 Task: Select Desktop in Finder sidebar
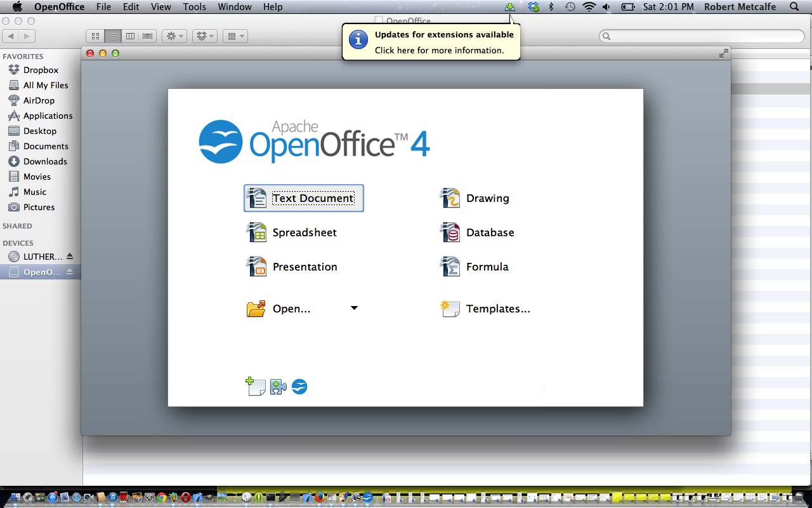[x=41, y=131]
